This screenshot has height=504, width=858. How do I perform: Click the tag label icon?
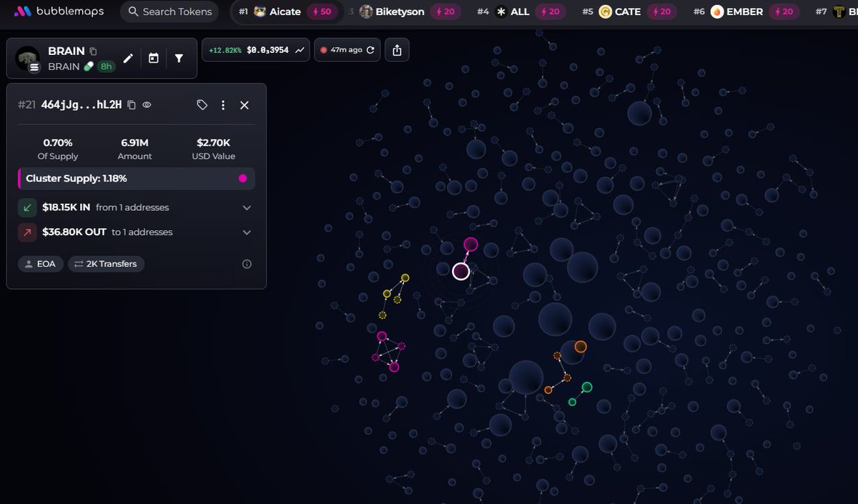202,105
